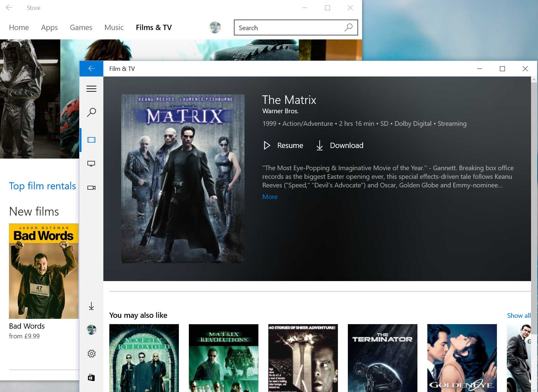Open Top film rentals link in Store
538x392 pixels.
tap(42, 186)
